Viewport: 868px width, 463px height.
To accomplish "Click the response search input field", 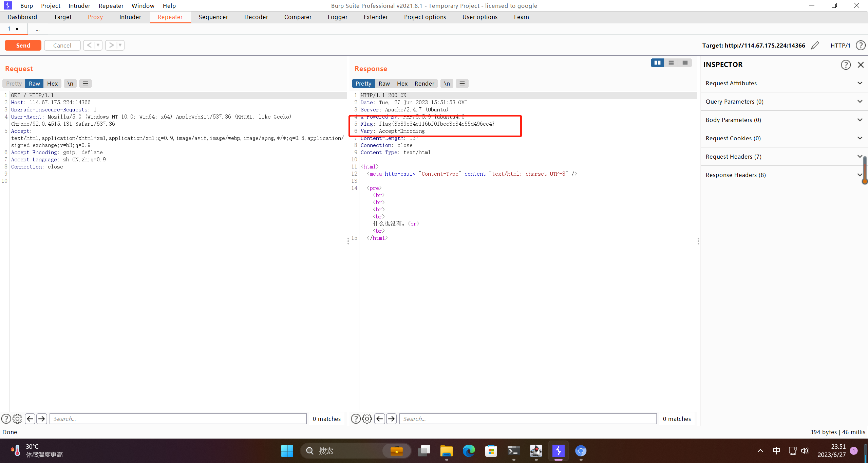I will pyautogui.click(x=528, y=419).
